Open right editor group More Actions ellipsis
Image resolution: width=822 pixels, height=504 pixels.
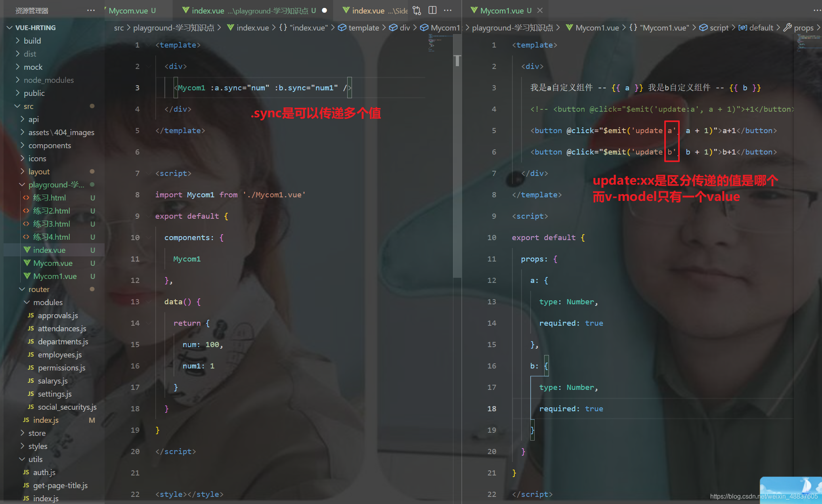pyautogui.click(x=817, y=10)
